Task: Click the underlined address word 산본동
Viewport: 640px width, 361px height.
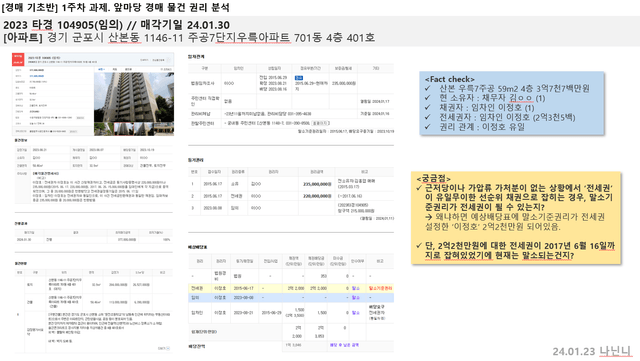Action: (124, 38)
